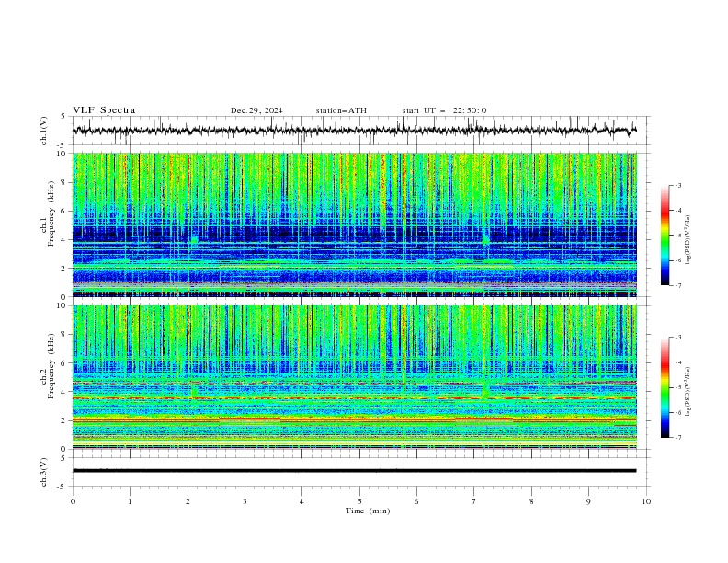Click time axis tick label "9"
The image size is (728, 563).
[x=588, y=501]
